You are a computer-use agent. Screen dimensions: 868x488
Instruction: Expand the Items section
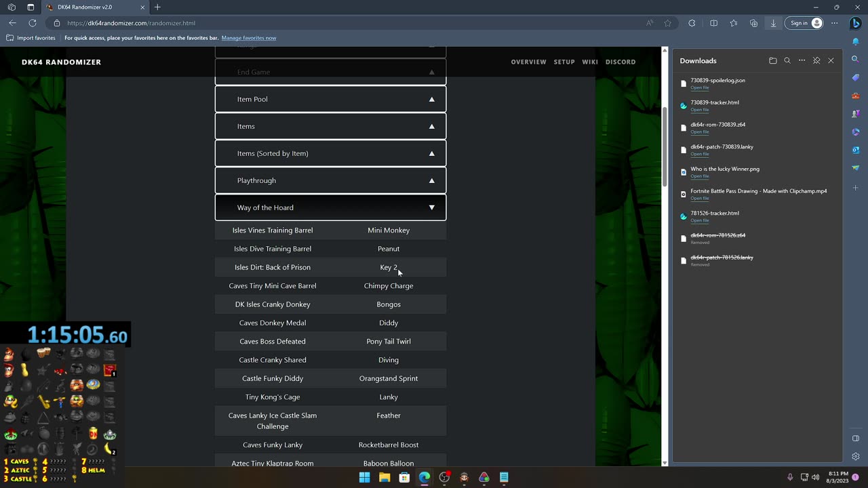[330, 126]
